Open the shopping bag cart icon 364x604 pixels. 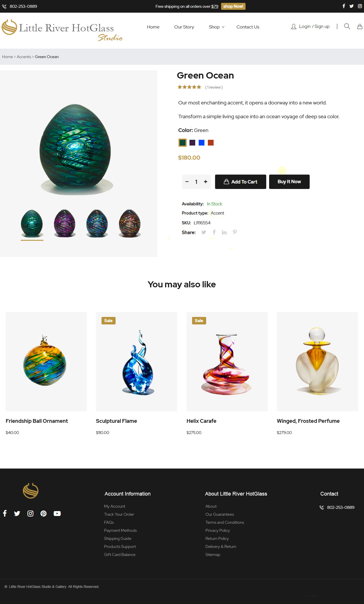click(x=360, y=26)
